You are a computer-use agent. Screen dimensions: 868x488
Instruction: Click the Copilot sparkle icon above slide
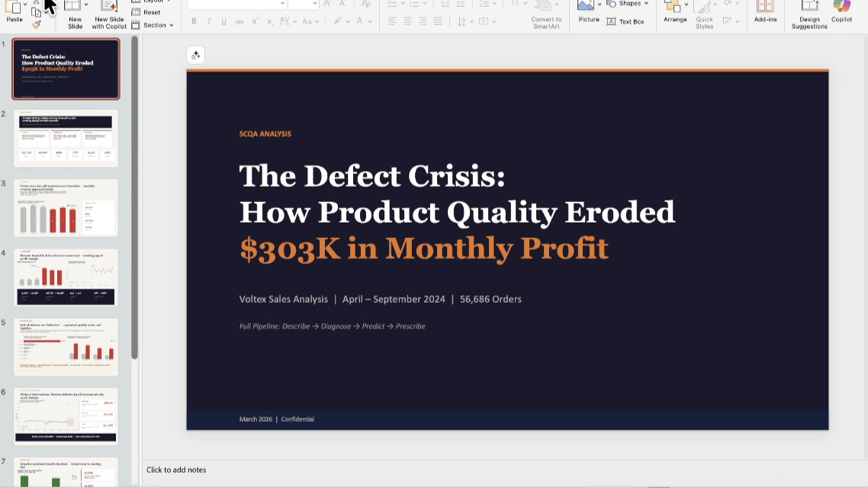point(195,55)
